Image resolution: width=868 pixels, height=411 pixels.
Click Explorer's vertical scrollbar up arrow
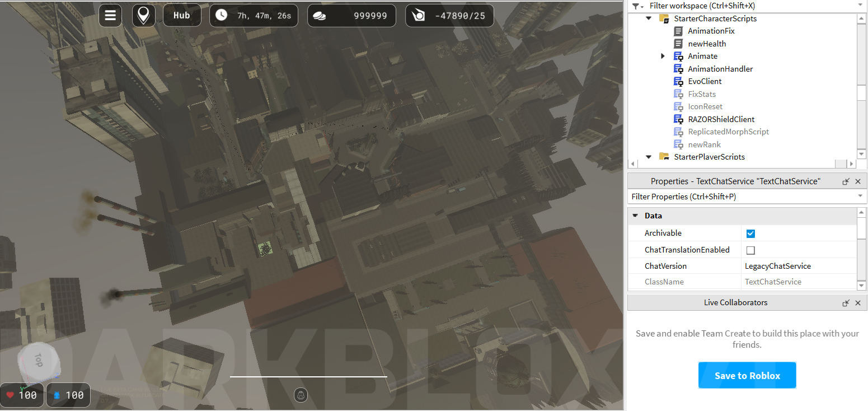[862, 18]
